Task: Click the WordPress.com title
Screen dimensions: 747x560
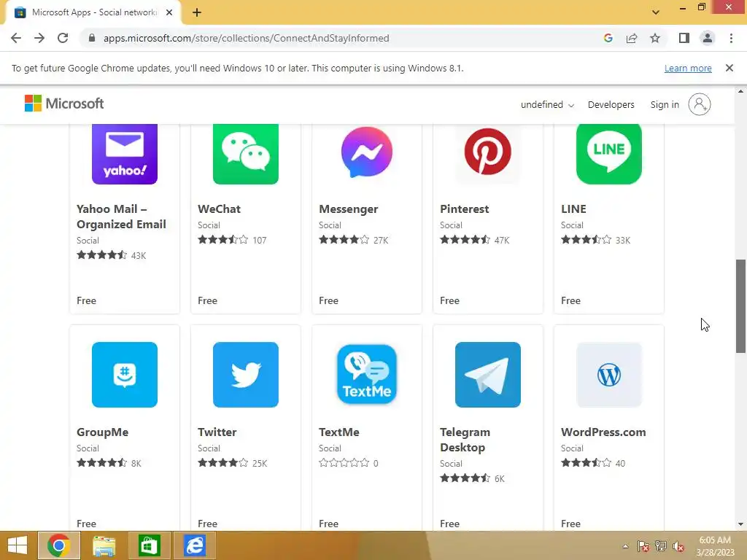Action: (603, 432)
